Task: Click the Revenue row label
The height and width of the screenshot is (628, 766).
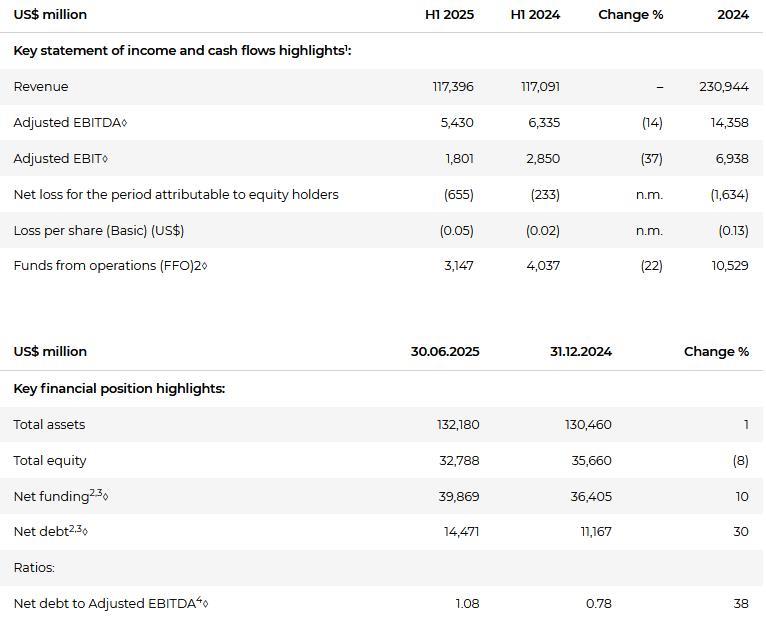Action: (41, 87)
